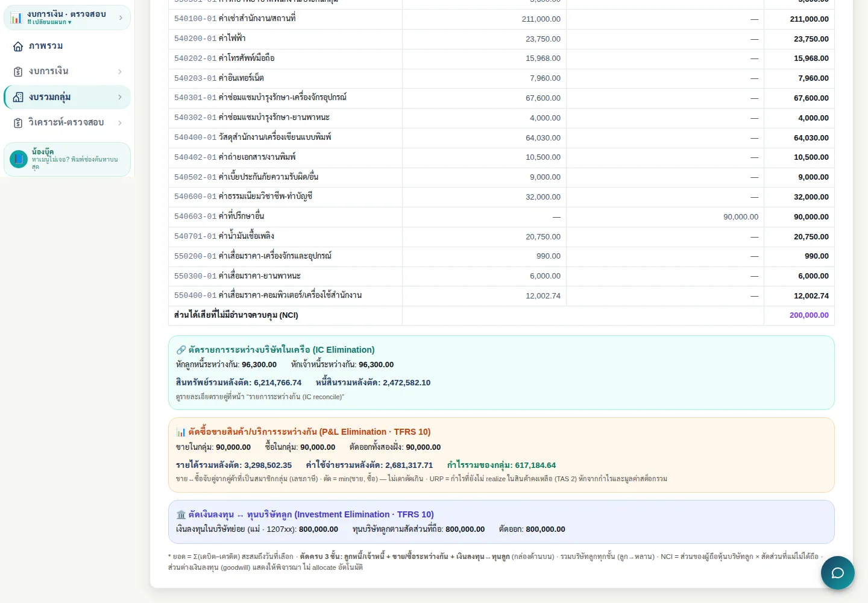Click the น้องบุ๊ค assistant name text
Viewport: 868px width, 603px height.
pos(43,152)
